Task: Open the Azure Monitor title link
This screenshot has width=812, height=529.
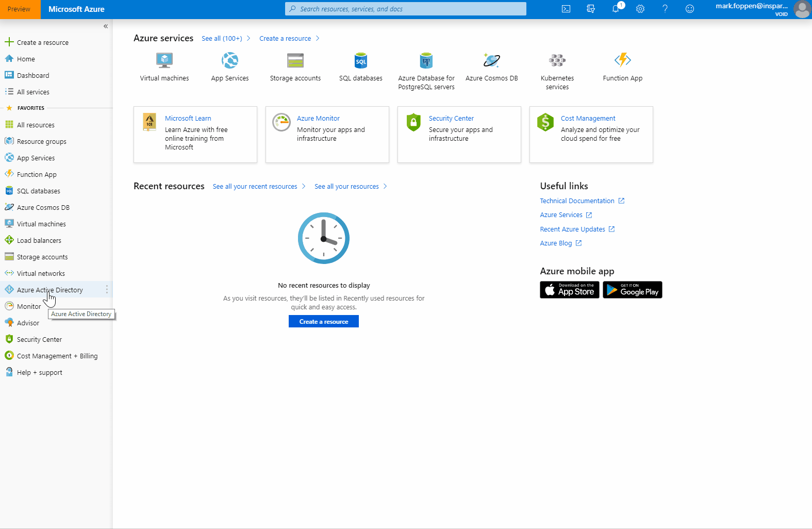Action: [x=318, y=118]
